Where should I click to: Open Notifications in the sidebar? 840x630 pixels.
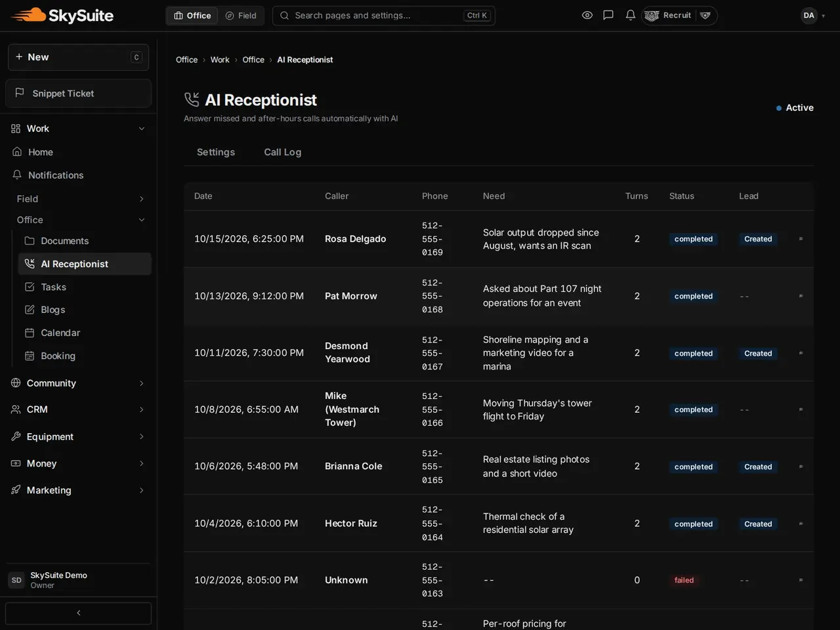tap(78, 175)
